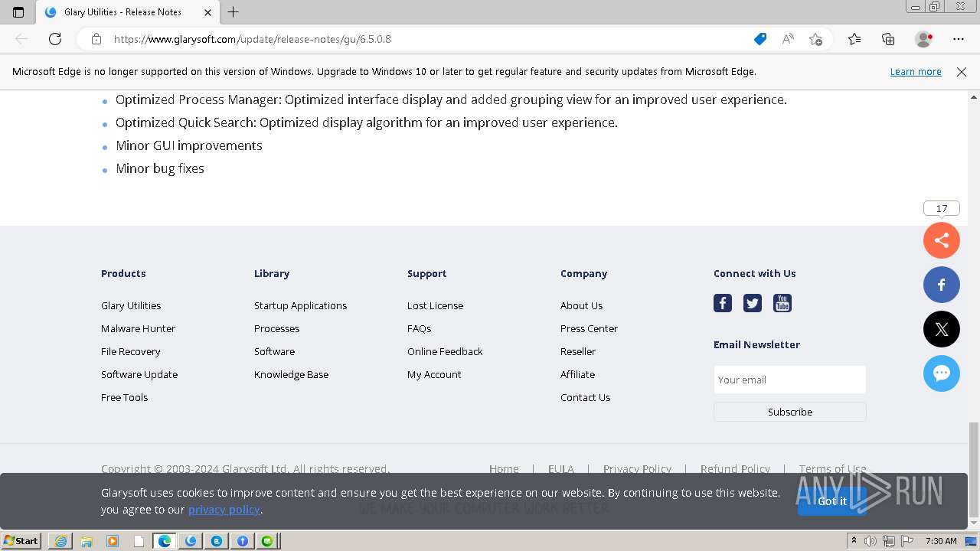Open the Software Update link
The height and width of the screenshot is (551, 980).
pos(139,374)
